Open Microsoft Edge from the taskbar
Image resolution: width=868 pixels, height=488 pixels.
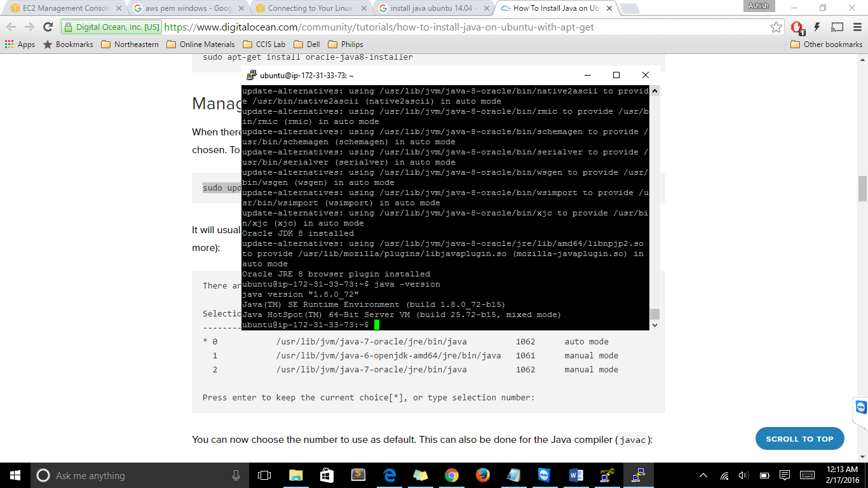click(390, 475)
